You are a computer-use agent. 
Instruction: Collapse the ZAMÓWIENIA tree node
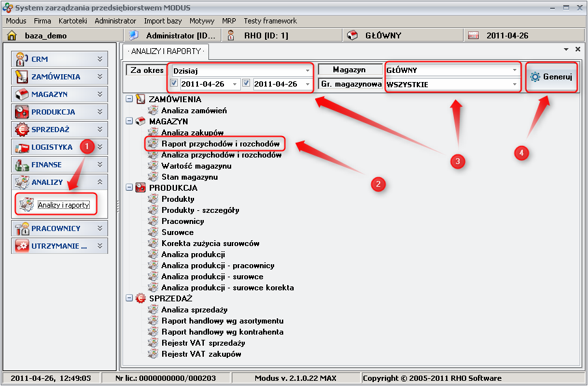click(x=129, y=100)
